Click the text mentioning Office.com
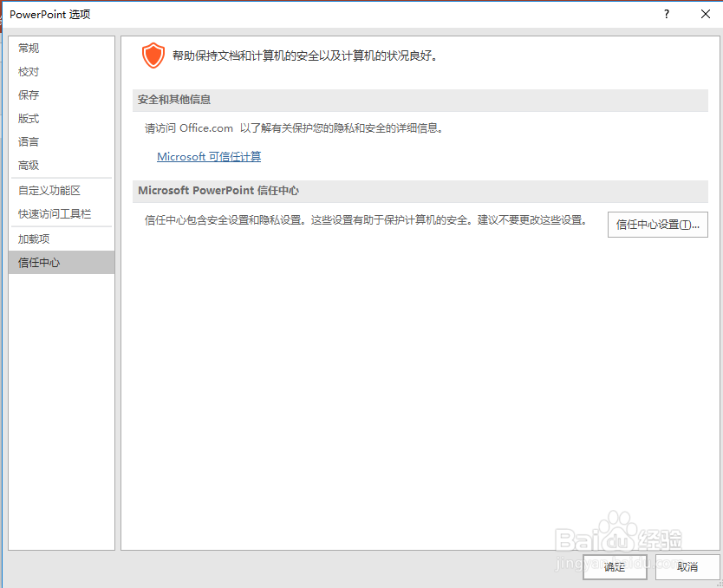 click(294, 128)
